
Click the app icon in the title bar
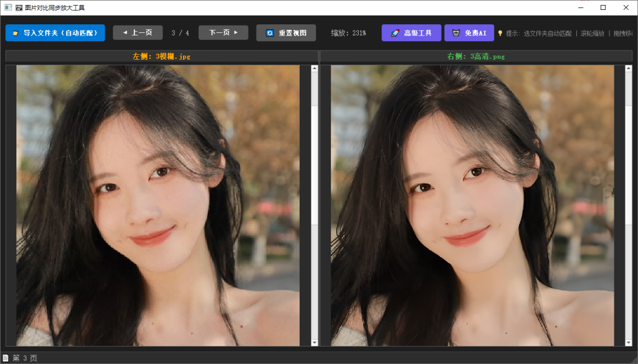[x=7, y=7]
